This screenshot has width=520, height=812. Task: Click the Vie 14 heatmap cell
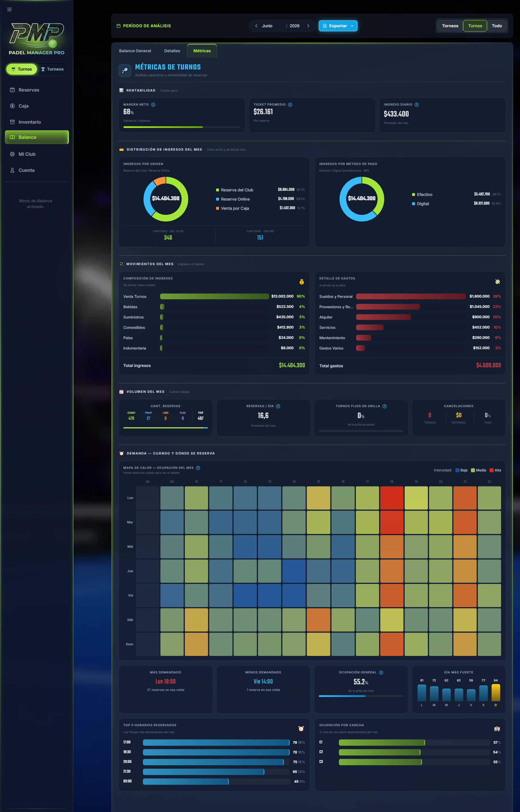(294, 596)
